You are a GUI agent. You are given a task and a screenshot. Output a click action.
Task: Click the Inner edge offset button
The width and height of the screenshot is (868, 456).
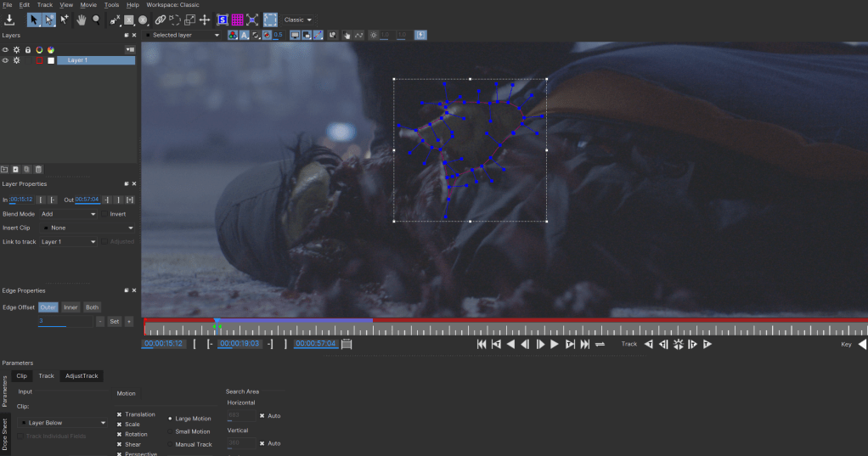(x=71, y=307)
